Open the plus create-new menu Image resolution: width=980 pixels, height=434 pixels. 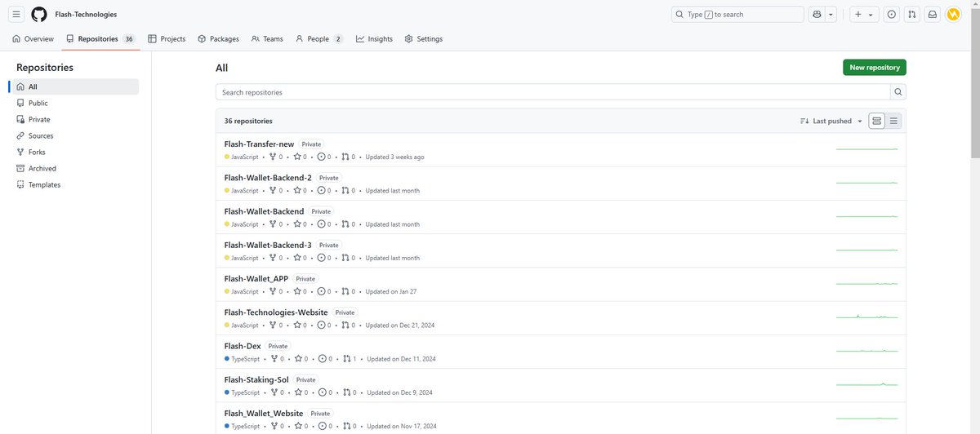click(x=863, y=14)
